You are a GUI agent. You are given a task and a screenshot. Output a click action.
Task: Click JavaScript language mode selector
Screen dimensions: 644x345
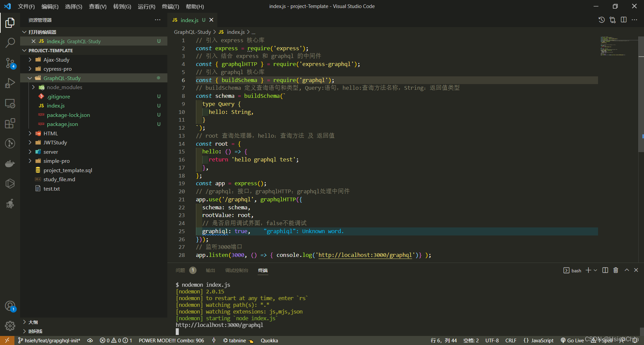tap(539, 340)
